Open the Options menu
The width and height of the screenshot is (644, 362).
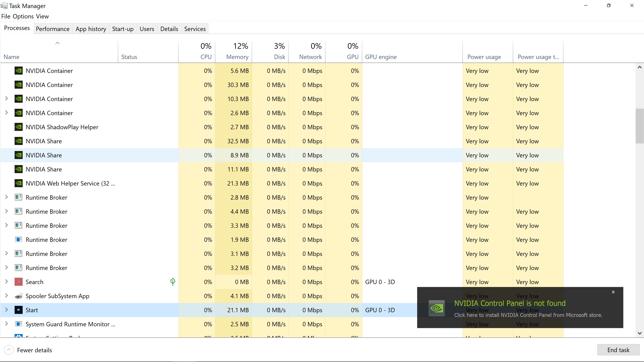coord(23,16)
